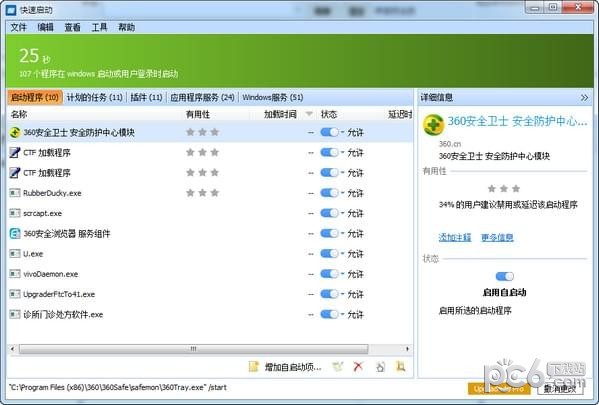Click the 360Tray.exe path in status bar
The height and width of the screenshot is (405, 599).
[x=118, y=387]
